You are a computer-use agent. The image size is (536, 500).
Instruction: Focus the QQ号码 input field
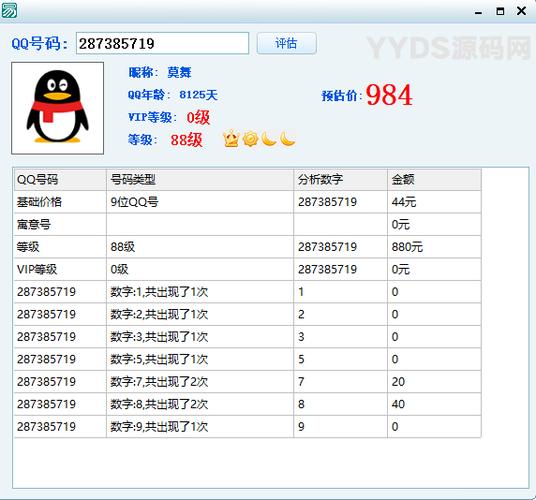pos(162,43)
